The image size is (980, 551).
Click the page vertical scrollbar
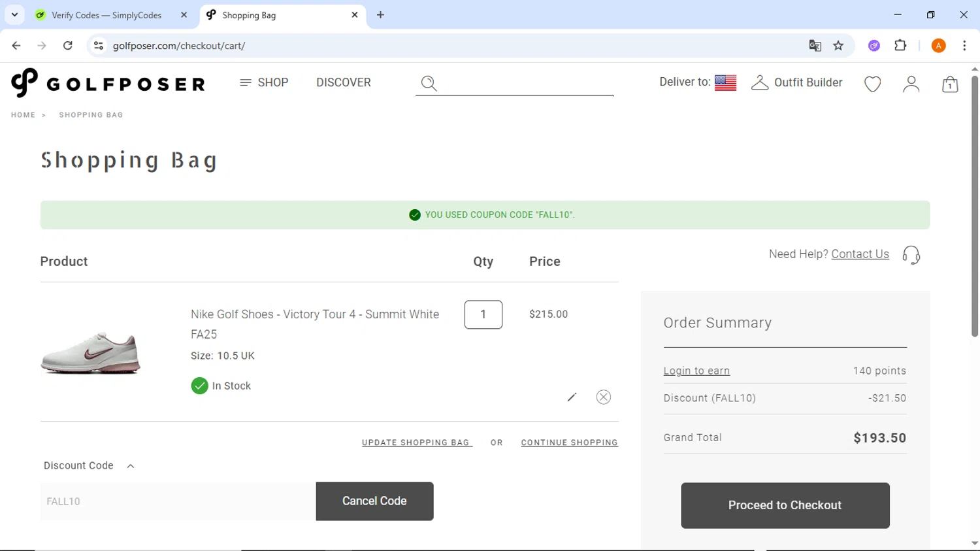(x=974, y=206)
